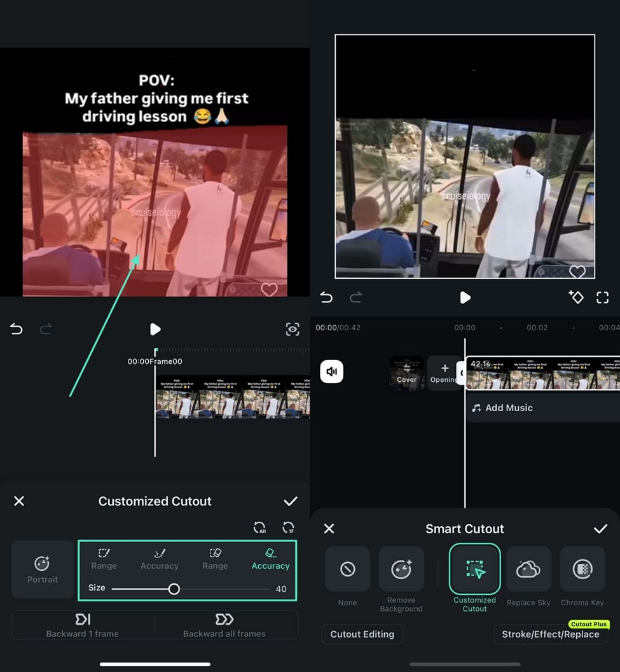The width and height of the screenshot is (620, 672).
Task: Redo in the Smart Cutout screen
Action: click(356, 297)
